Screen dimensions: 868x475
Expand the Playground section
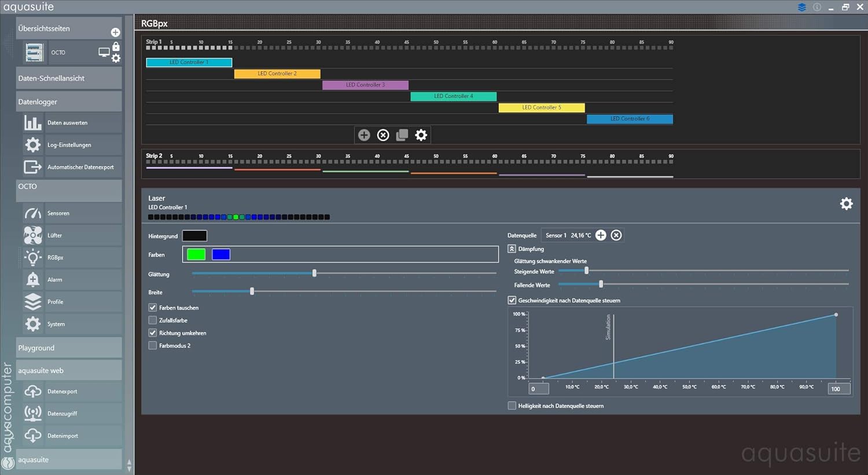[x=68, y=348]
